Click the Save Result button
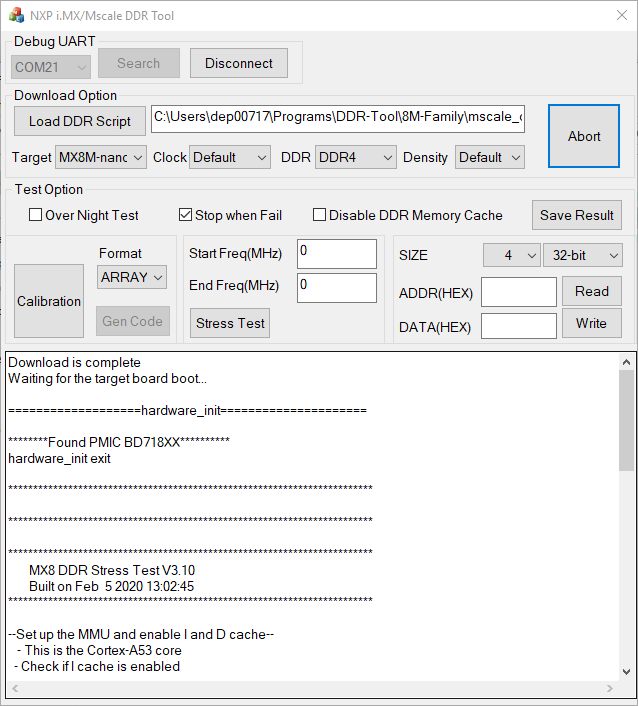 (x=577, y=215)
